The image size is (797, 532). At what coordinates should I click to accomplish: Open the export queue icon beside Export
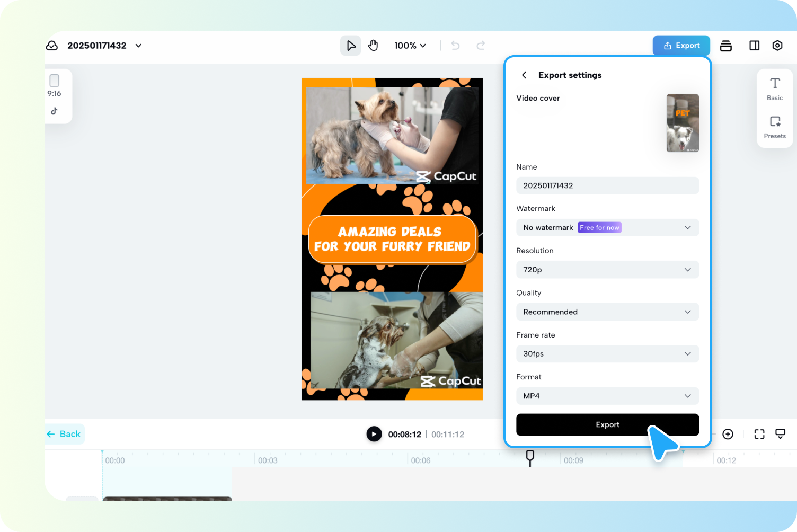(x=725, y=45)
